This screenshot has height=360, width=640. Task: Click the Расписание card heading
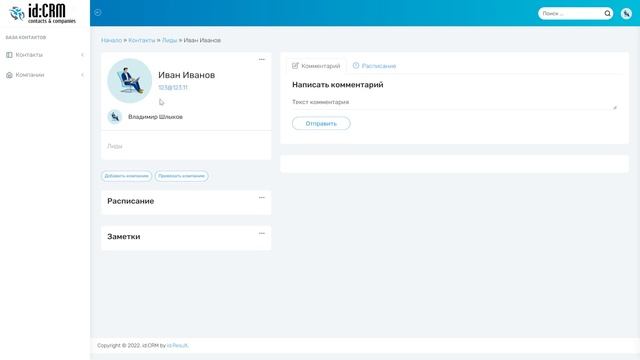click(x=131, y=201)
